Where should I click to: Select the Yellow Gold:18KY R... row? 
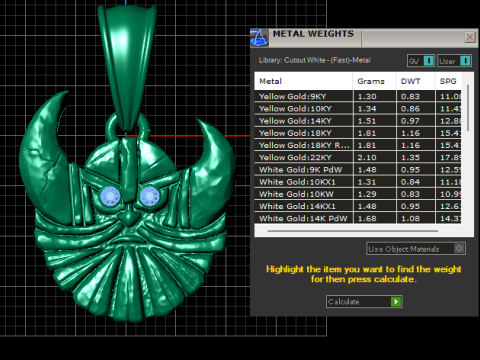pos(358,145)
